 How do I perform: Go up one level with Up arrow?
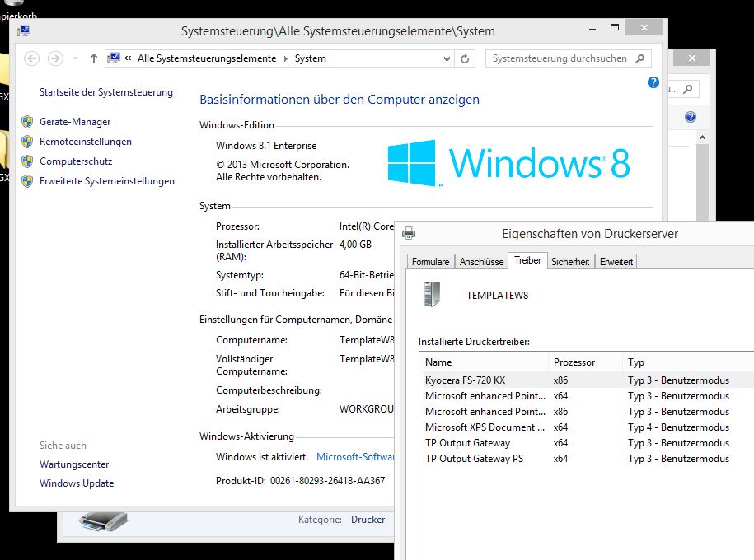point(94,58)
